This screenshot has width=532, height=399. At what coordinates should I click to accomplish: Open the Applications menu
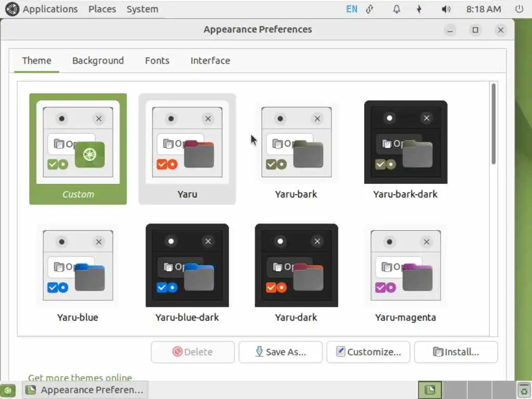50,9
